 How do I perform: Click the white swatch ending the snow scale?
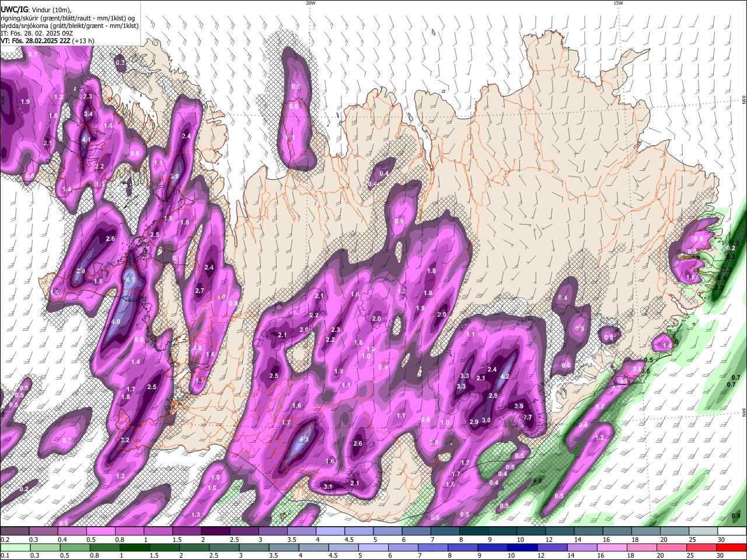(x=731, y=531)
